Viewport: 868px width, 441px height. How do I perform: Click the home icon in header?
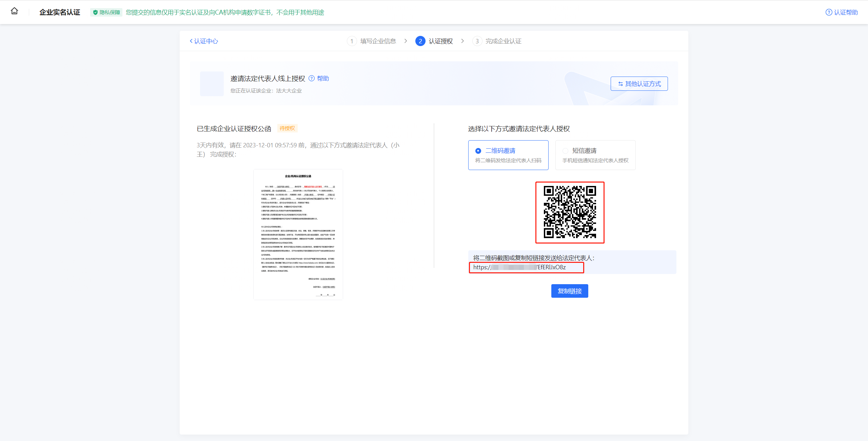[x=14, y=11]
